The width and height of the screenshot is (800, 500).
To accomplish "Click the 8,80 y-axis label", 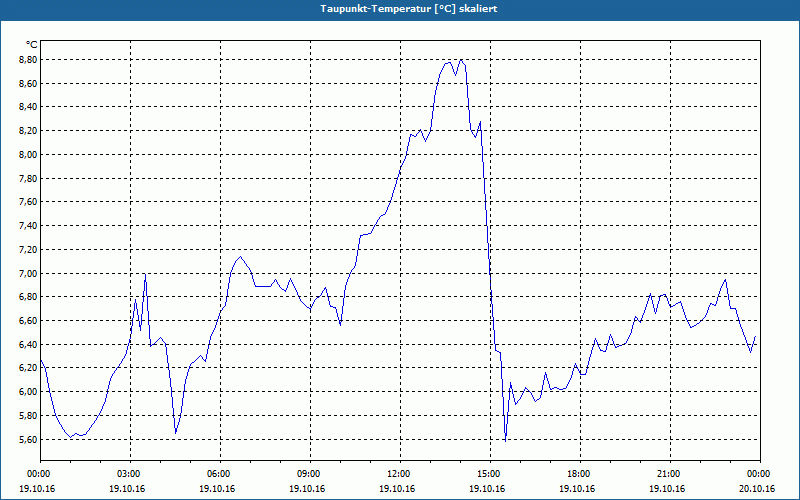I will pyautogui.click(x=29, y=60).
